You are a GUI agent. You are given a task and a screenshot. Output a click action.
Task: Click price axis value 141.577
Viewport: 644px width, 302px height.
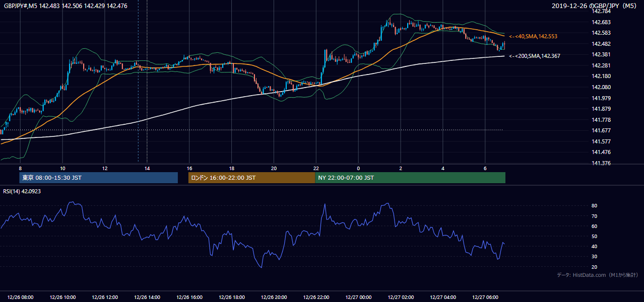[600, 142]
